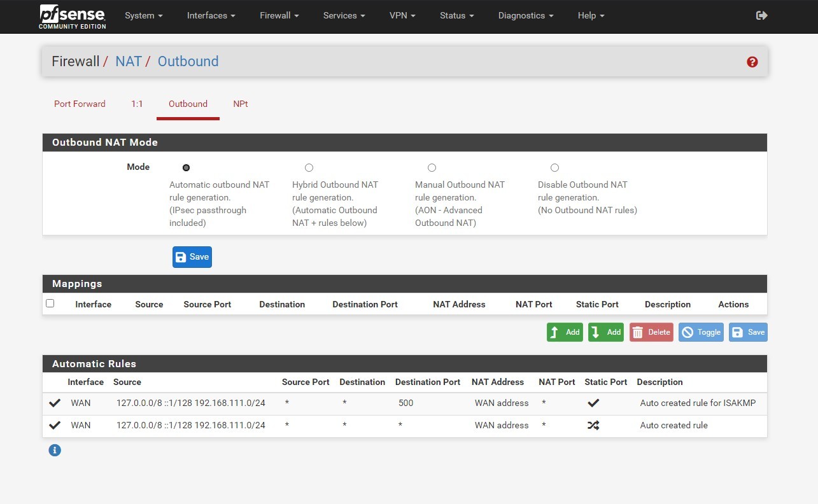Select Manual Outbound NAT rule generation
The image size is (818, 504).
[x=432, y=167]
